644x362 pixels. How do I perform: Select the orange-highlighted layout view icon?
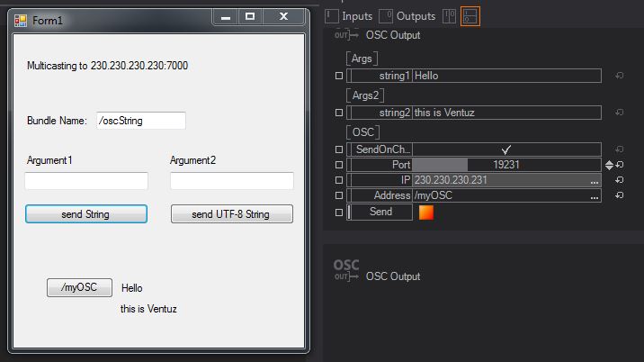tap(470, 15)
